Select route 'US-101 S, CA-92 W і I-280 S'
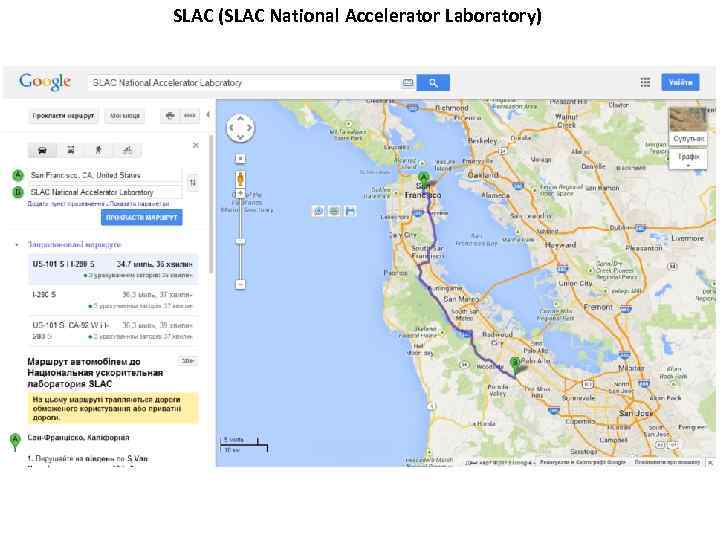 coord(113,331)
